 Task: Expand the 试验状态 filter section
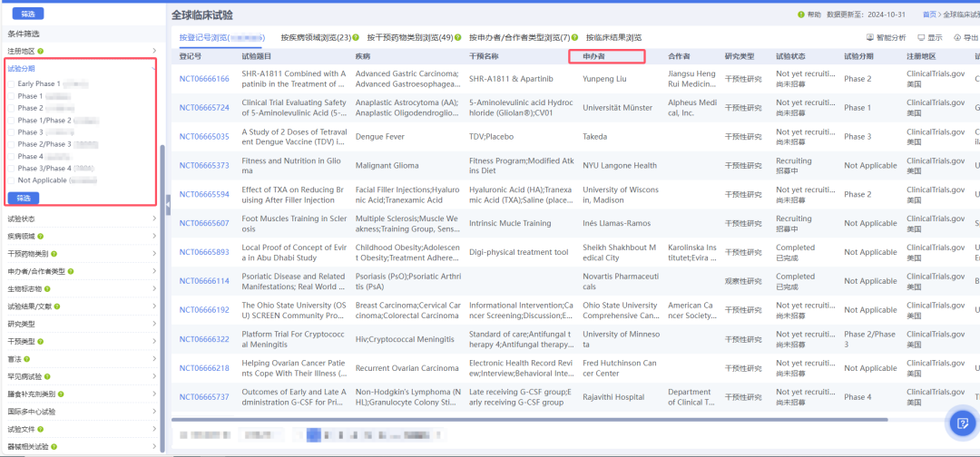(x=82, y=219)
